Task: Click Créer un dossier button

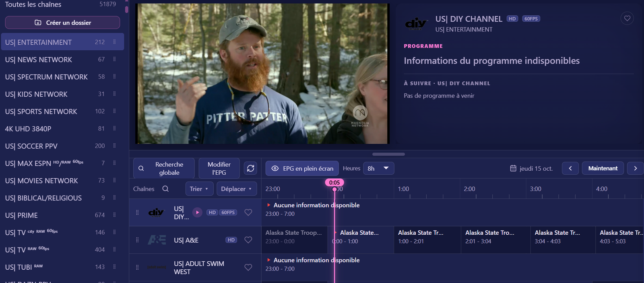Action: coord(62,23)
